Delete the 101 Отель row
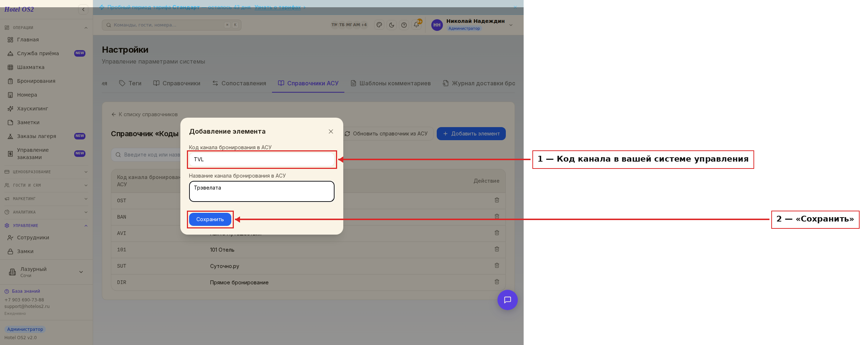The width and height of the screenshot is (868, 345). coord(497,249)
